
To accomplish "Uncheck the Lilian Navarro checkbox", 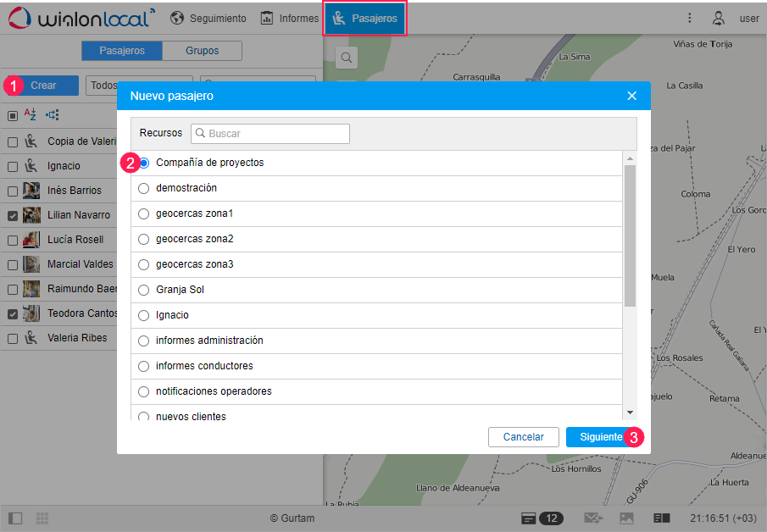I will (13, 216).
